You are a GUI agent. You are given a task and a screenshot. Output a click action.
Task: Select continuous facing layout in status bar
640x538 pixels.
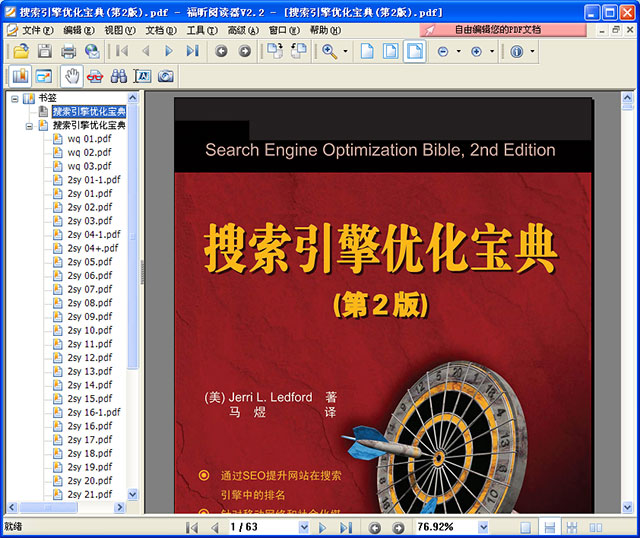click(572, 528)
